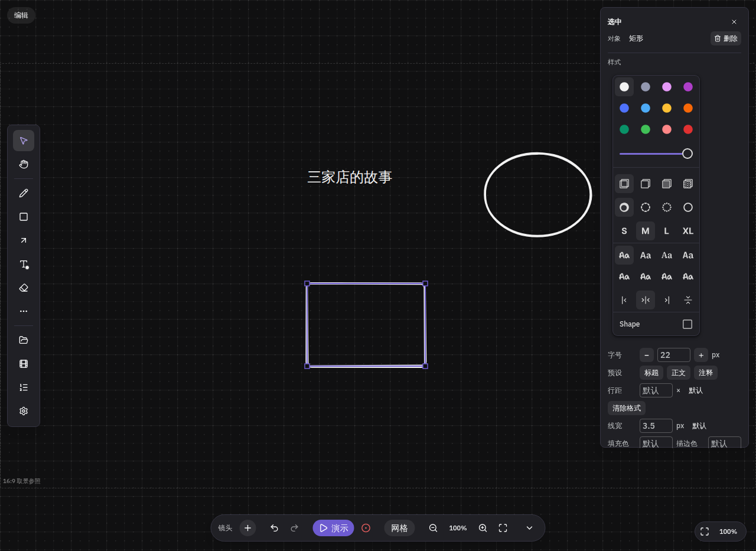Set fill style to solid
The height and width of the screenshot is (551, 756).
[667, 184]
